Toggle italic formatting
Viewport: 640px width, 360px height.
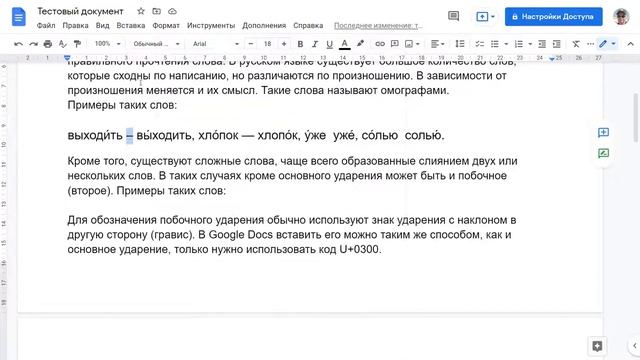pyautogui.click(x=315, y=44)
